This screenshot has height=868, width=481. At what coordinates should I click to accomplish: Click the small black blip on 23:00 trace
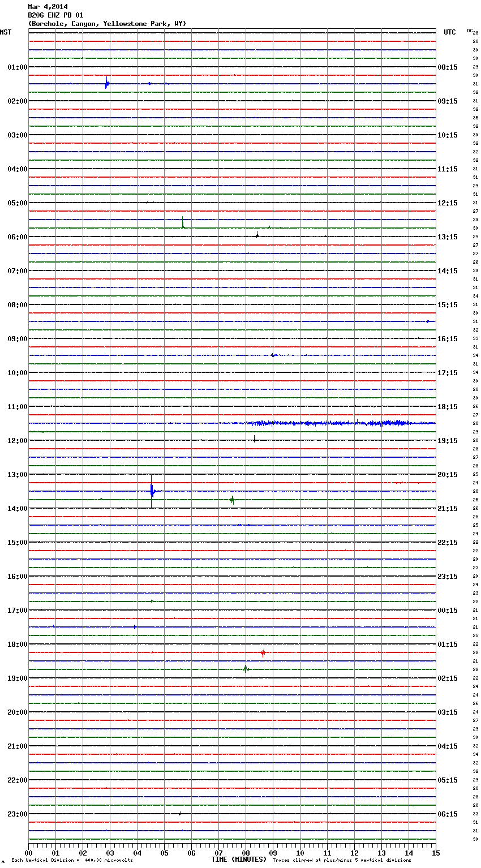point(180,813)
